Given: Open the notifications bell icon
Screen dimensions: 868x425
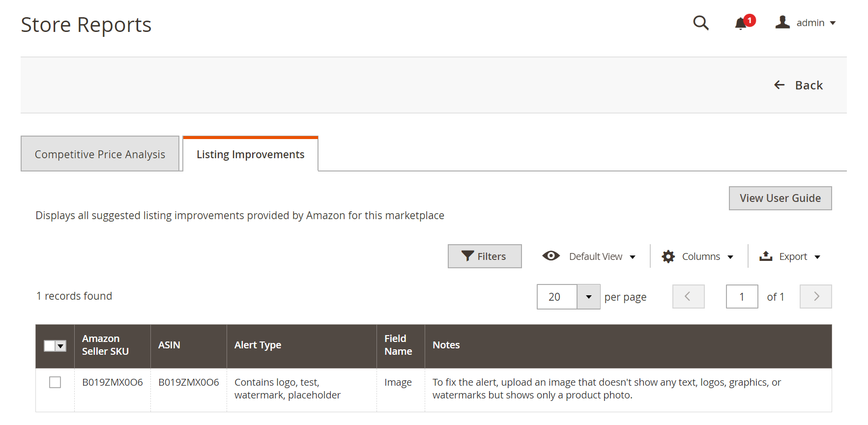Looking at the screenshot, I should [741, 23].
